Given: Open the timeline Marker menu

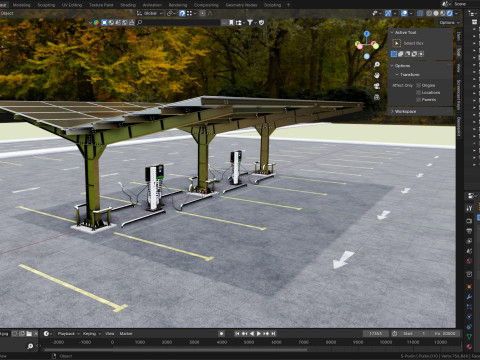Looking at the screenshot, I should tap(126, 333).
